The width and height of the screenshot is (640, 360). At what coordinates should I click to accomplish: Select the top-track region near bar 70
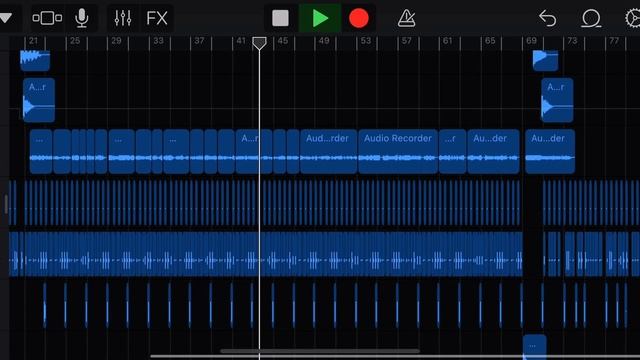tap(545, 60)
